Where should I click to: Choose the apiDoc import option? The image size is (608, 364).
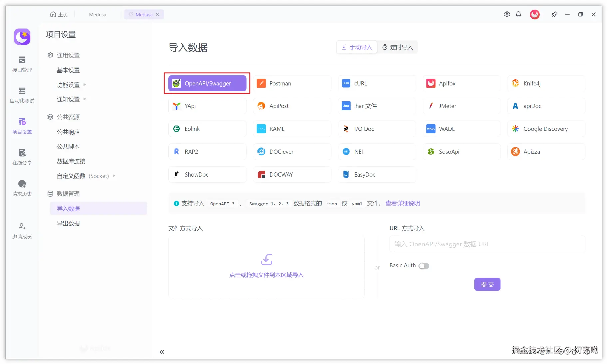pyautogui.click(x=546, y=106)
